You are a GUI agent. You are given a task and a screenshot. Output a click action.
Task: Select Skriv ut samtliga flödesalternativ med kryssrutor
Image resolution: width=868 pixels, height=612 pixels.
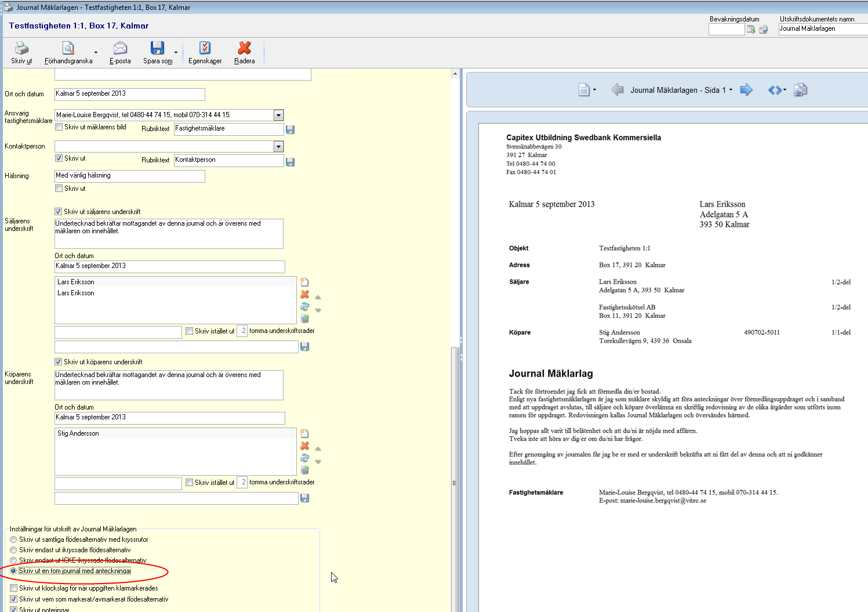tap(13, 539)
